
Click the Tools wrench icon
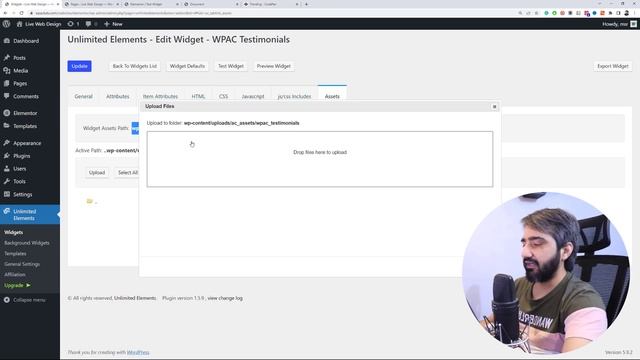(7, 181)
